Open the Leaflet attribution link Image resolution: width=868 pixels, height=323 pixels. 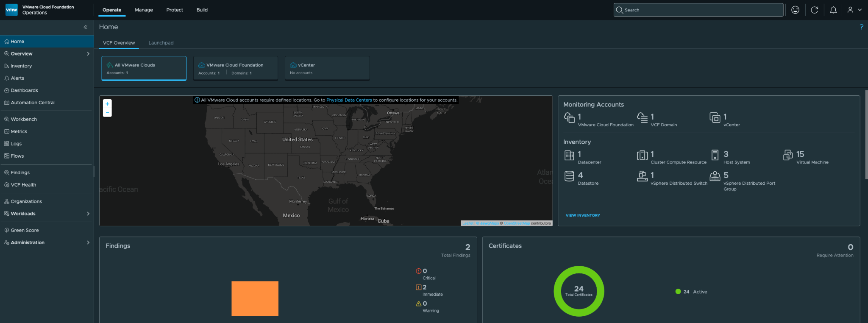tap(468, 223)
